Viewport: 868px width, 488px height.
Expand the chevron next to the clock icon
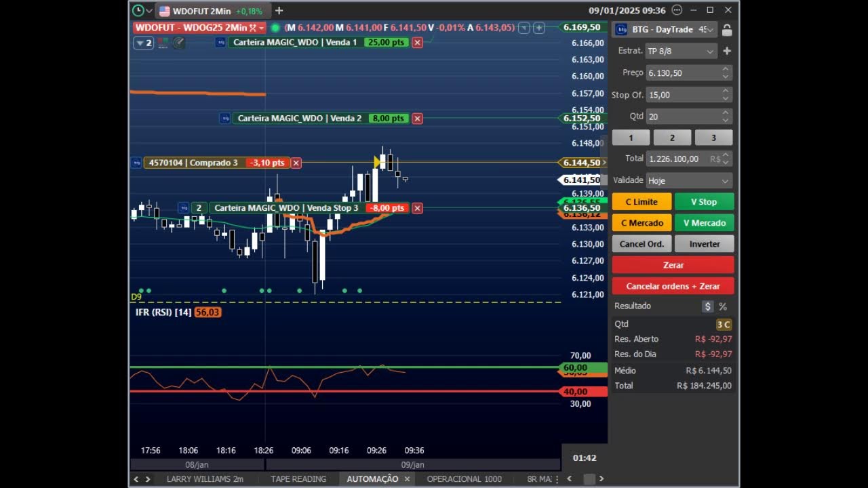[149, 12]
